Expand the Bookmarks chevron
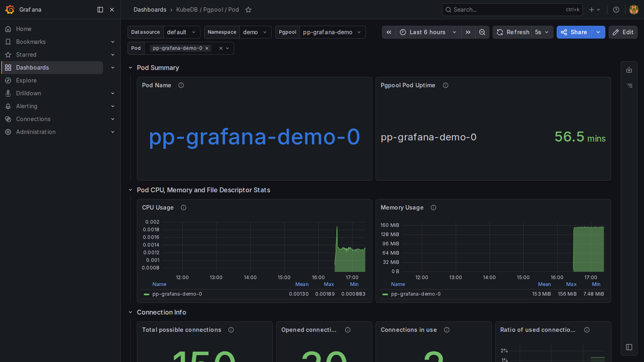The width and height of the screenshot is (644, 362). point(113,42)
